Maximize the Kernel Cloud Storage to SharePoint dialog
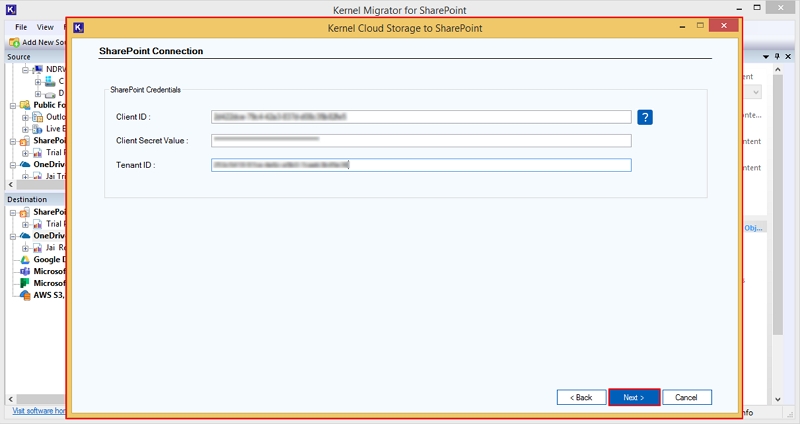 click(x=700, y=26)
